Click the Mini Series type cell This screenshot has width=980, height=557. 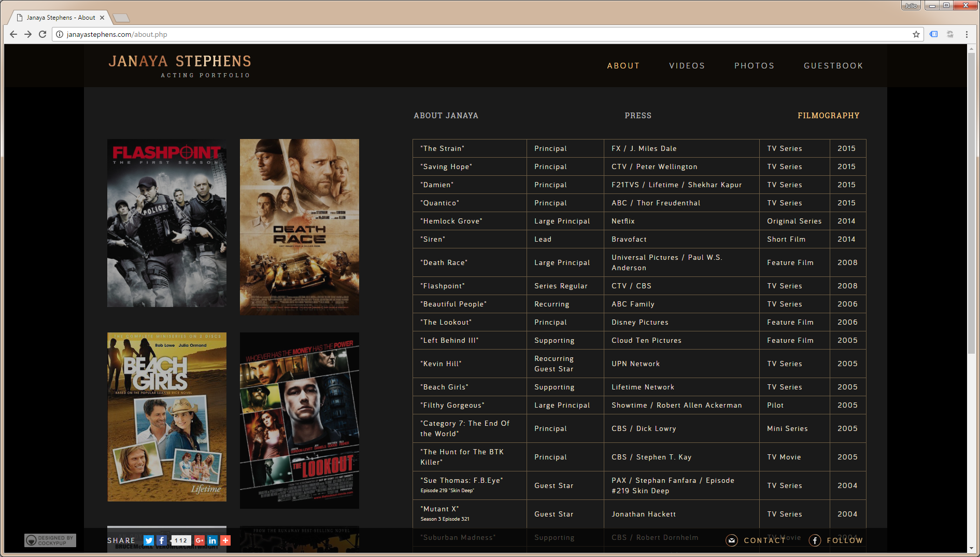(x=794, y=428)
